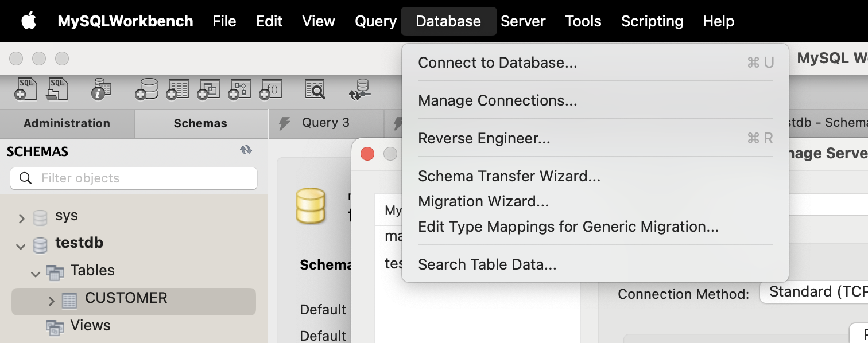The image size is (868, 343).
Task: Choose Edit Type Mappings for Generic Migration...
Action: 595,227
